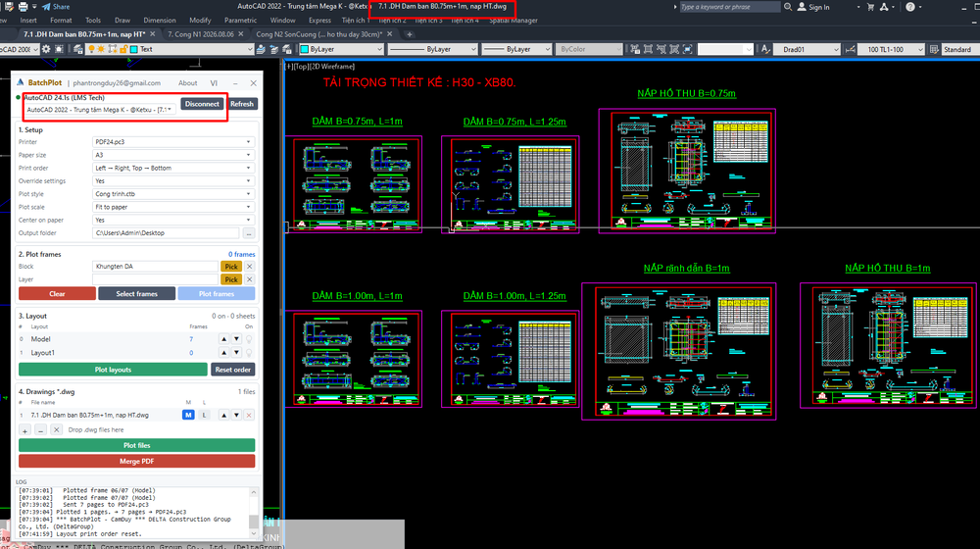Toggle the L layout button for the dwg file
Screen dimensions: 980x549
tap(204, 416)
